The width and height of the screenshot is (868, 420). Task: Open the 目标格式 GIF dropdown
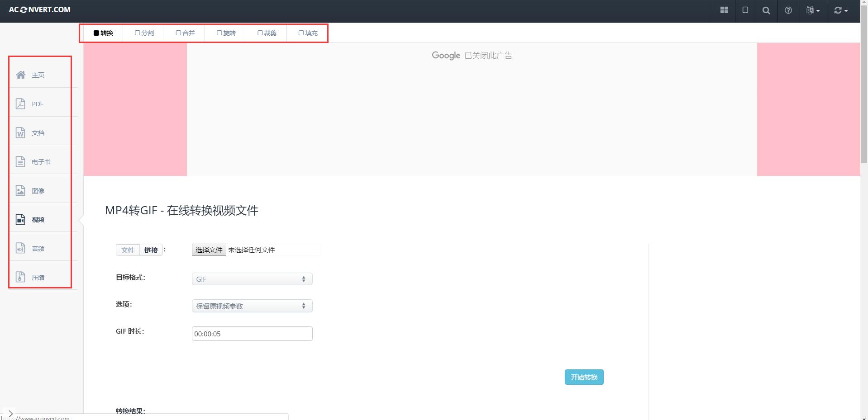click(252, 279)
